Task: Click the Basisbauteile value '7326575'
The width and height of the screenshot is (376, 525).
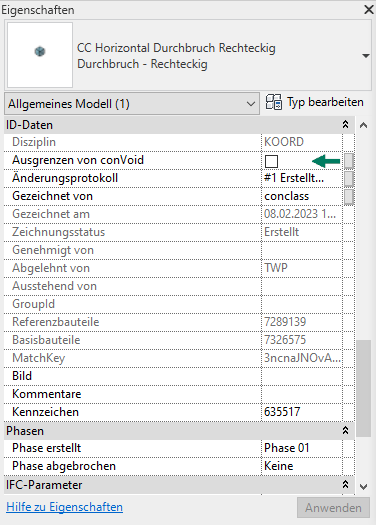Action: click(x=285, y=340)
